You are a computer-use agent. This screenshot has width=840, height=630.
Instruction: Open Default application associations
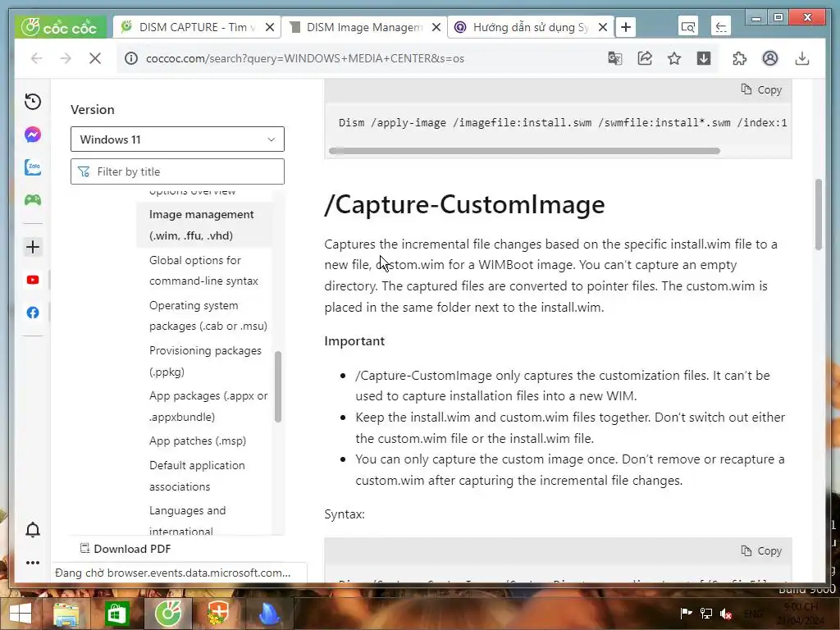[197, 476]
